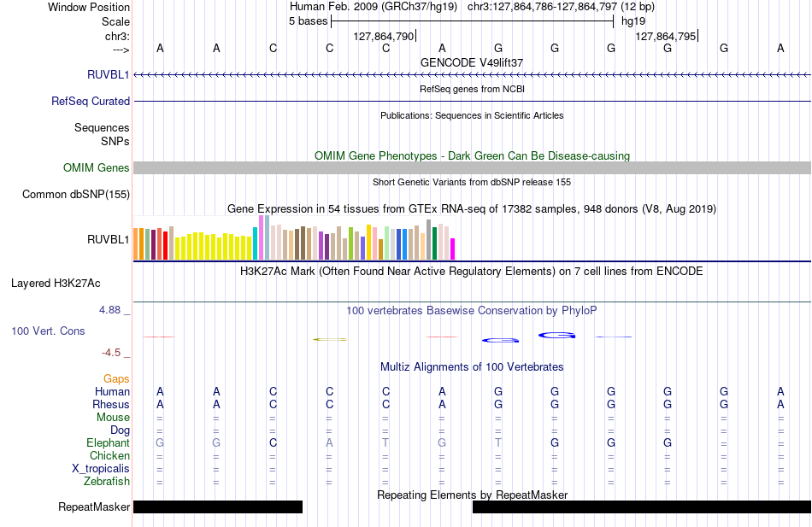Click the 100 Vert. Cons track label
812x527 pixels.
[x=48, y=331]
